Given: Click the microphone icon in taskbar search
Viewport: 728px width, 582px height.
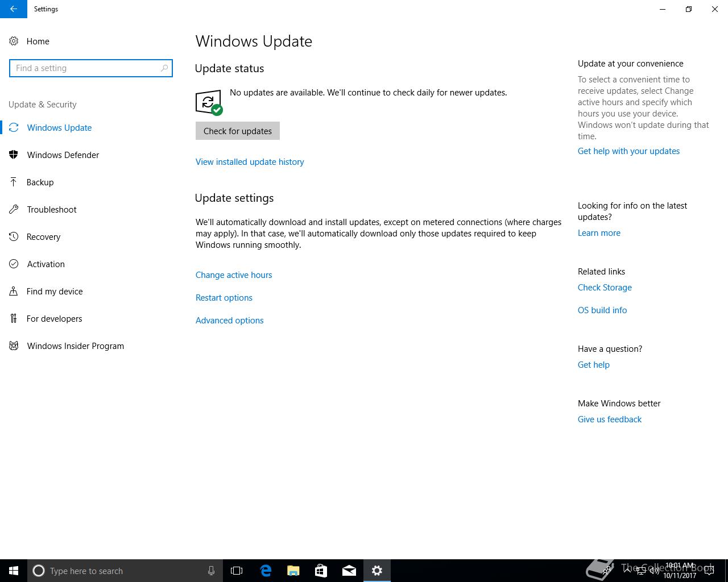Looking at the screenshot, I should pyautogui.click(x=211, y=571).
